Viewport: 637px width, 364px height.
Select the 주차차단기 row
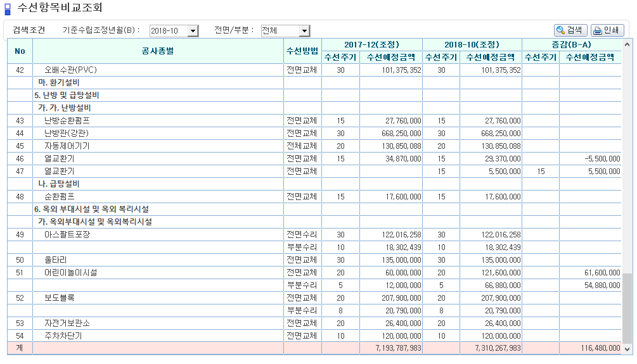(314, 336)
